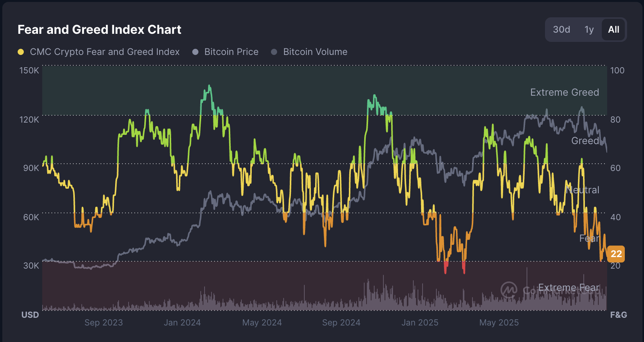Click the Fear and Greed Index Chart title
The image size is (644, 342).
click(x=99, y=30)
